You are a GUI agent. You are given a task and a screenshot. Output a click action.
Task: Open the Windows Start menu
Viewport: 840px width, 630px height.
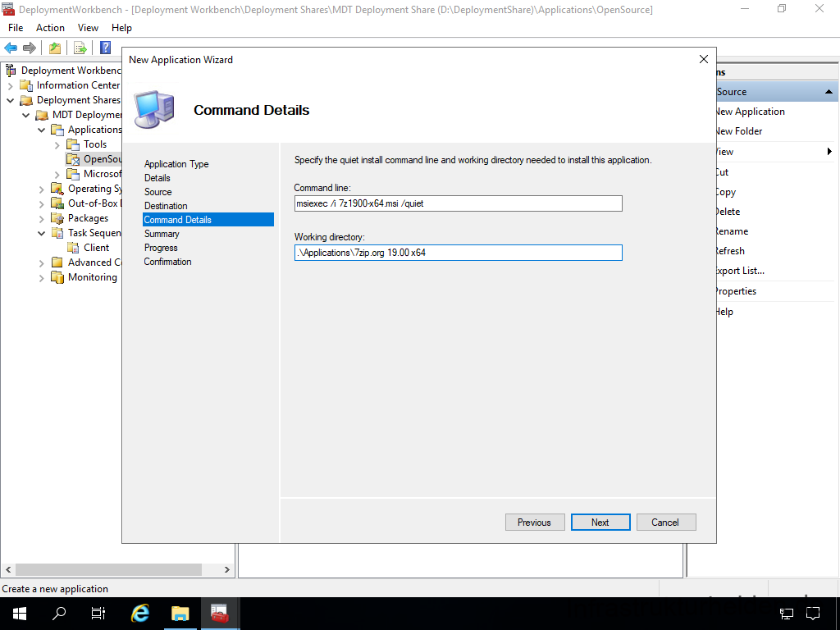coord(20,614)
